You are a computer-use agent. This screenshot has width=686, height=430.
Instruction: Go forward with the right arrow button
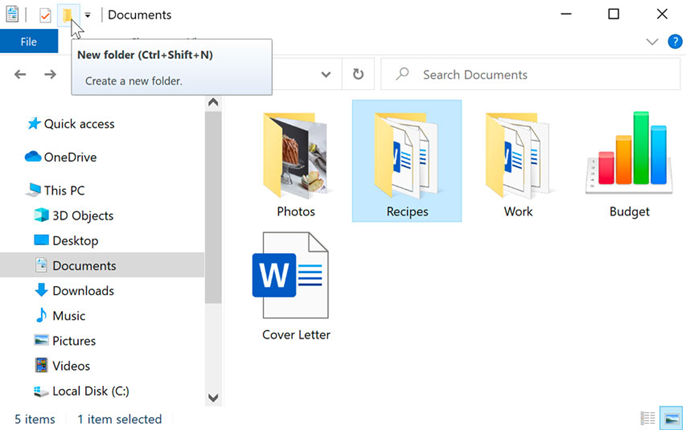(x=50, y=74)
